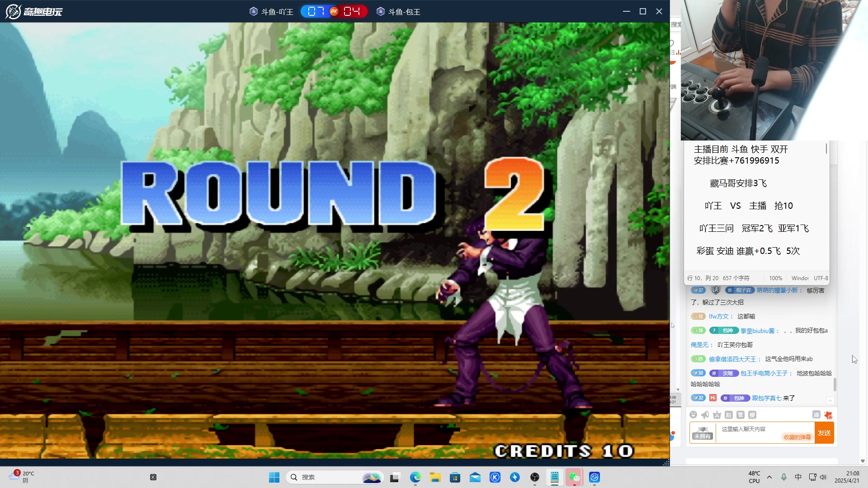
Task: Click the 奇趣电玩 logo in title bar
Action: click(x=34, y=11)
